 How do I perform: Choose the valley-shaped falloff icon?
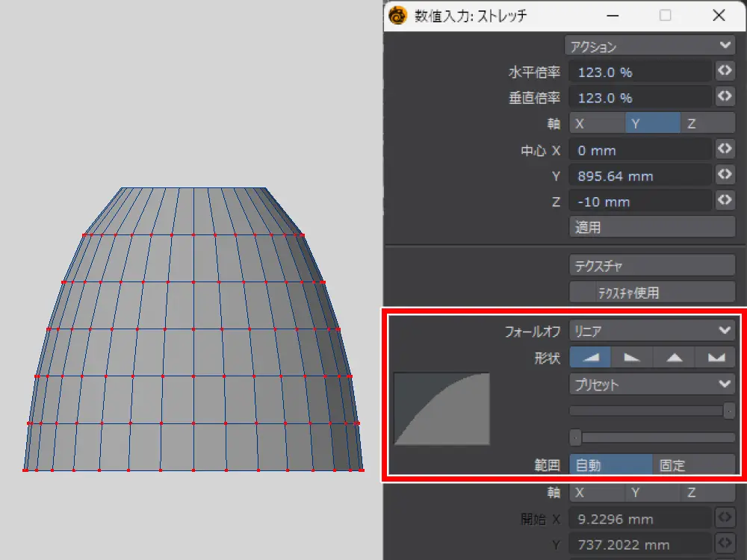point(716,358)
